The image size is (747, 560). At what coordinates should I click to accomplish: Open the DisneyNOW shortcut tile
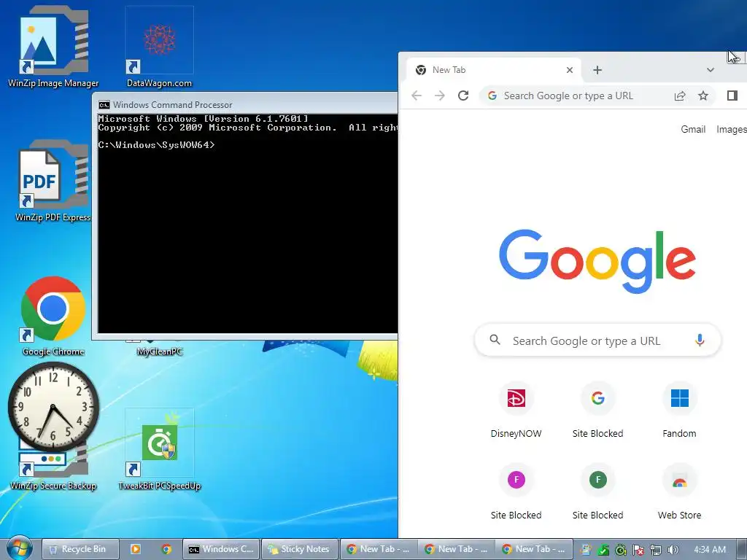tap(516, 411)
